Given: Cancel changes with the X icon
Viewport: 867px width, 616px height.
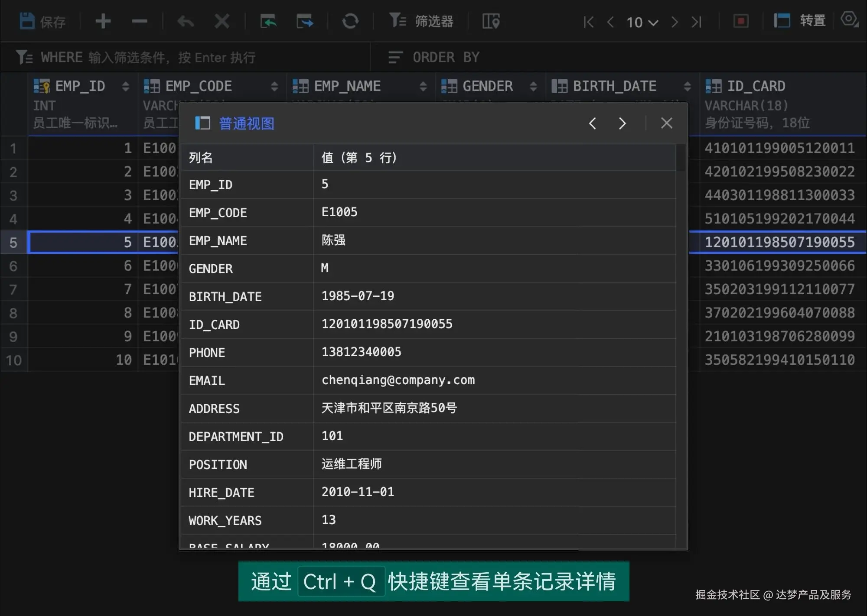Looking at the screenshot, I should [222, 21].
